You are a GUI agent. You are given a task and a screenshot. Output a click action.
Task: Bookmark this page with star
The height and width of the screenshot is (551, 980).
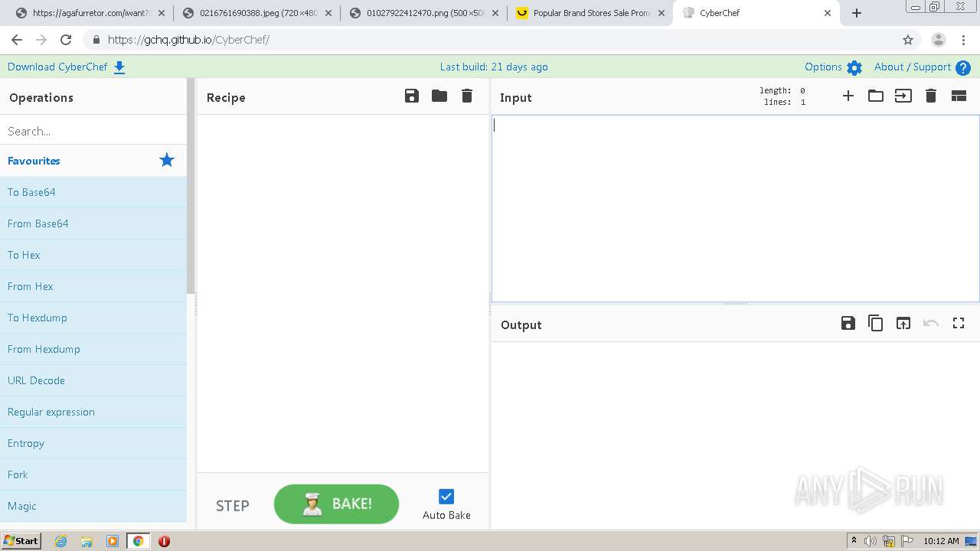point(908,40)
